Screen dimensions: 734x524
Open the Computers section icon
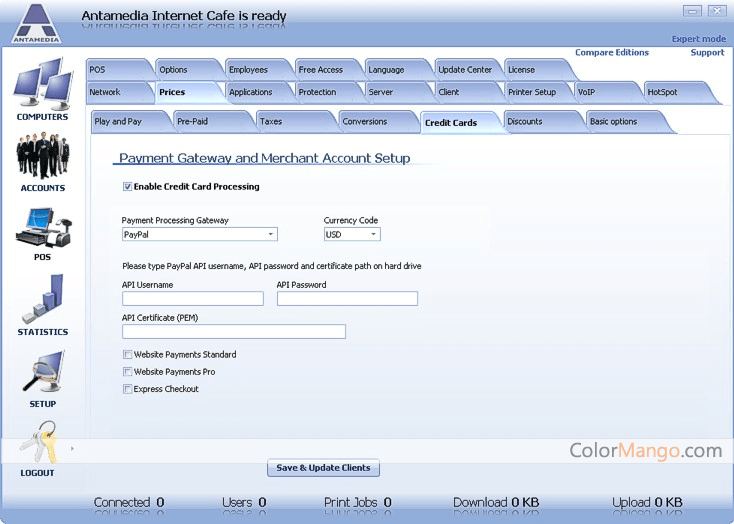click(x=42, y=86)
